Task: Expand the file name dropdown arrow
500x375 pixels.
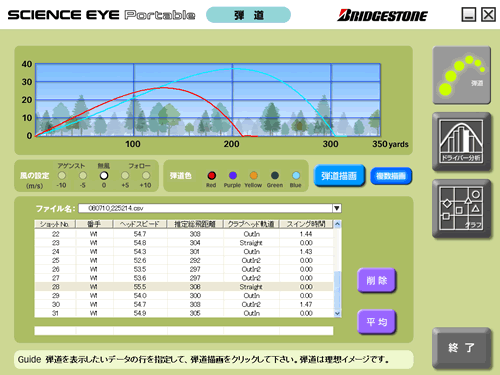Action: (x=337, y=208)
